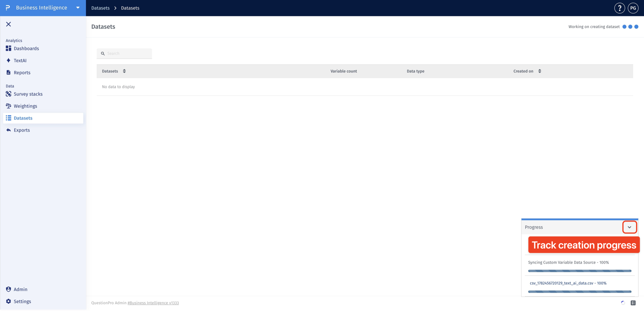Click the first Datasets breadcrumb link

click(x=100, y=8)
